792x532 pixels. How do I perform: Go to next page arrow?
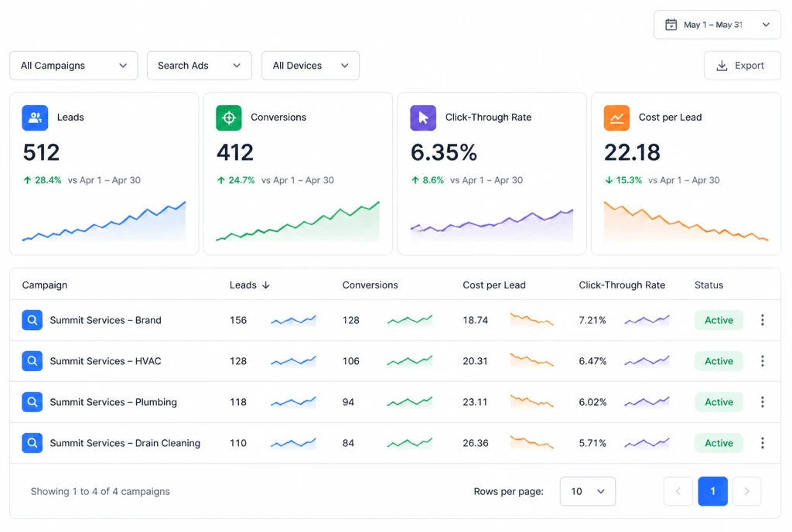pos(746,491)
